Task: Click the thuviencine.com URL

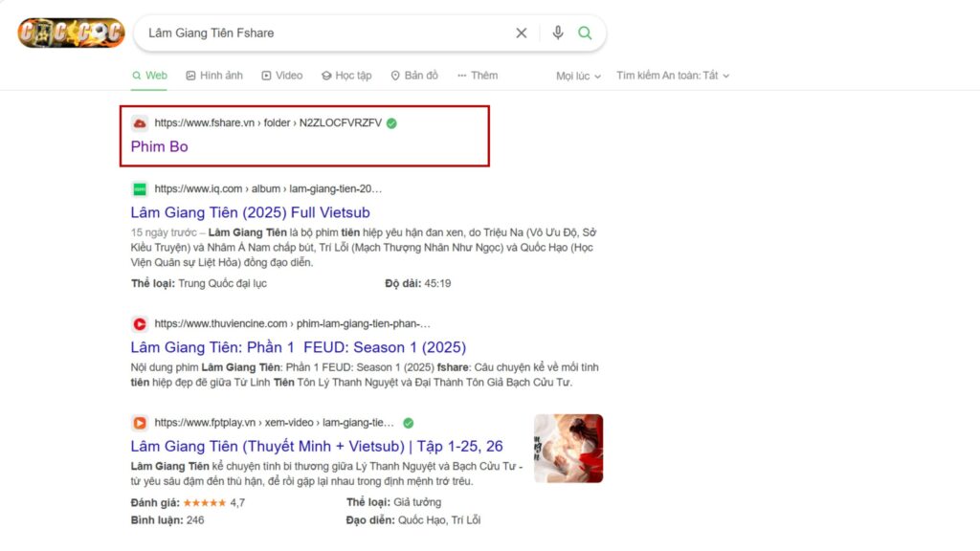Action: pos(293,323)
